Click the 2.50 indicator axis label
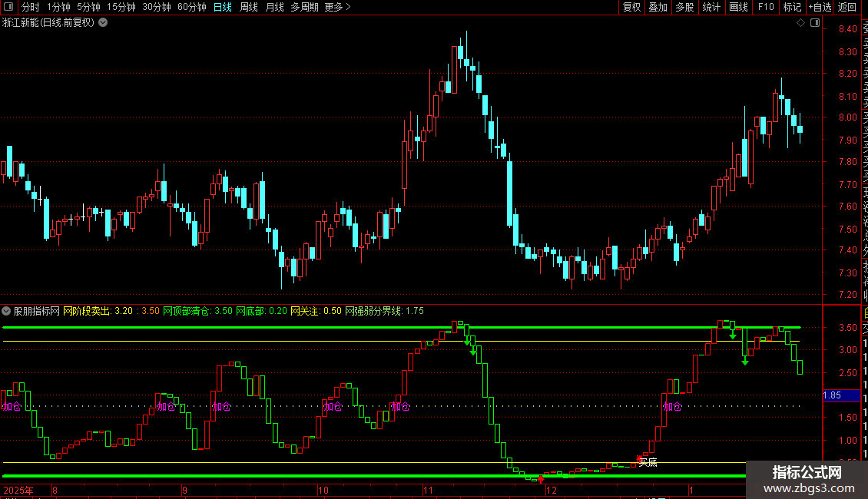This screenshot has width=868, height=499. pyautogui.click(x=847, y=373)
